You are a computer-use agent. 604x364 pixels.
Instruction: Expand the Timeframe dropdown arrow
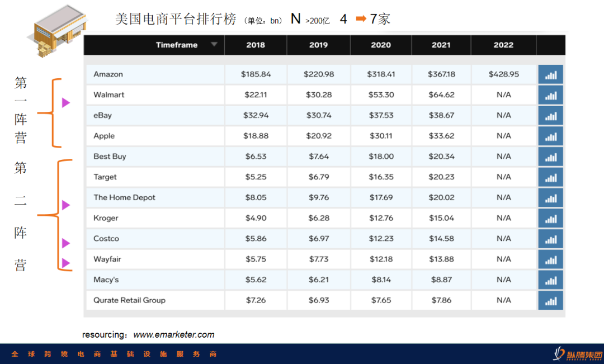(x=214, y=44)
